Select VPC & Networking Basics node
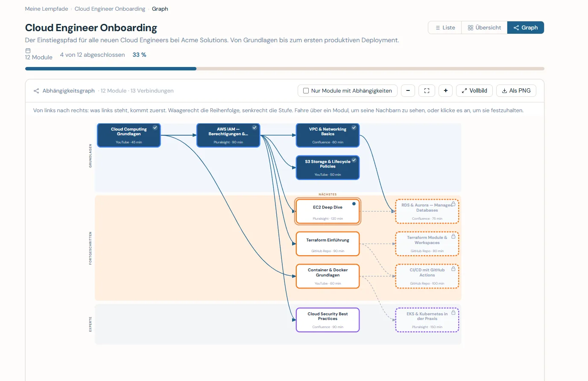Viewport: 588px width, 381px height. (x=328, y=135)
